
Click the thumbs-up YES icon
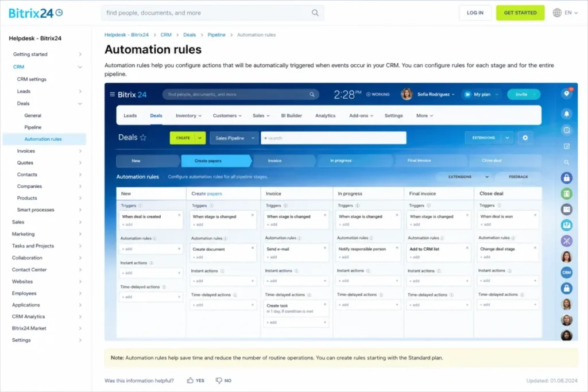click(x=190, y=381)
